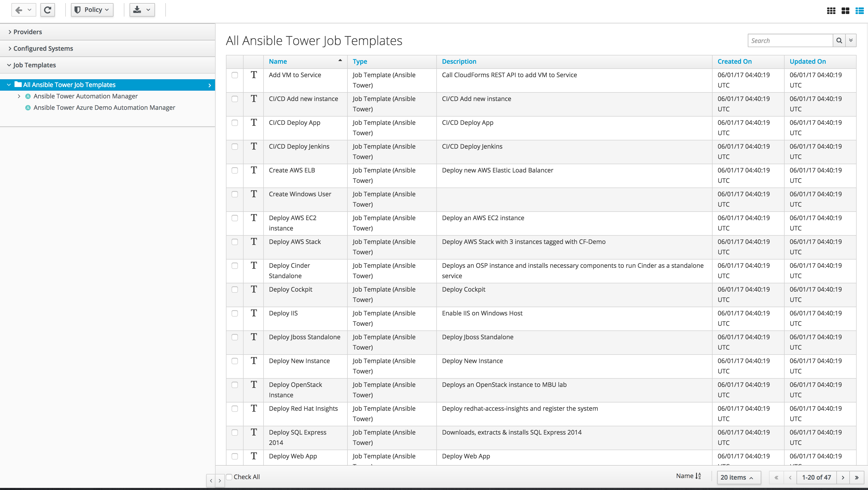Open the 20 items per page dropdown
Screen dimensions: 868x490
pyautogui.click(x=739, y=478)
